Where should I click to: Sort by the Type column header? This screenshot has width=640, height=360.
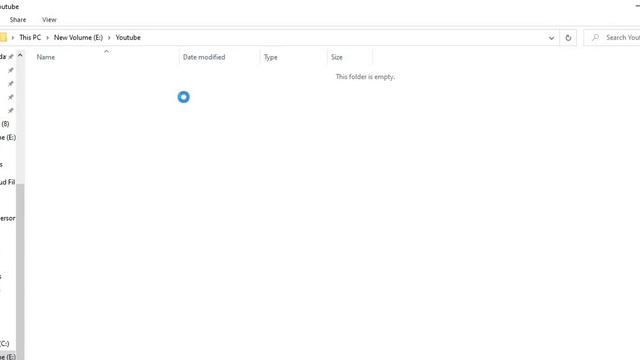coord(271,57)
